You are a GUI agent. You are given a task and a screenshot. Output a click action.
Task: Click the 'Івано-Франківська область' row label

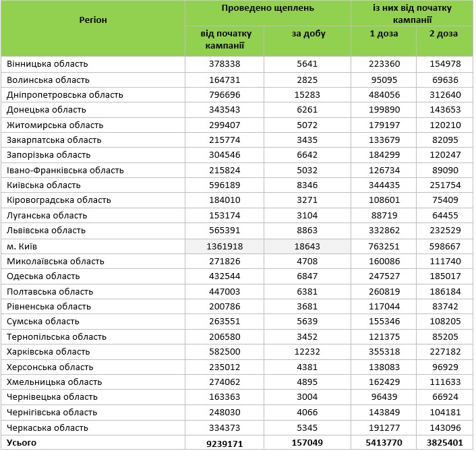pyautogui.click(x=65, y=171)
